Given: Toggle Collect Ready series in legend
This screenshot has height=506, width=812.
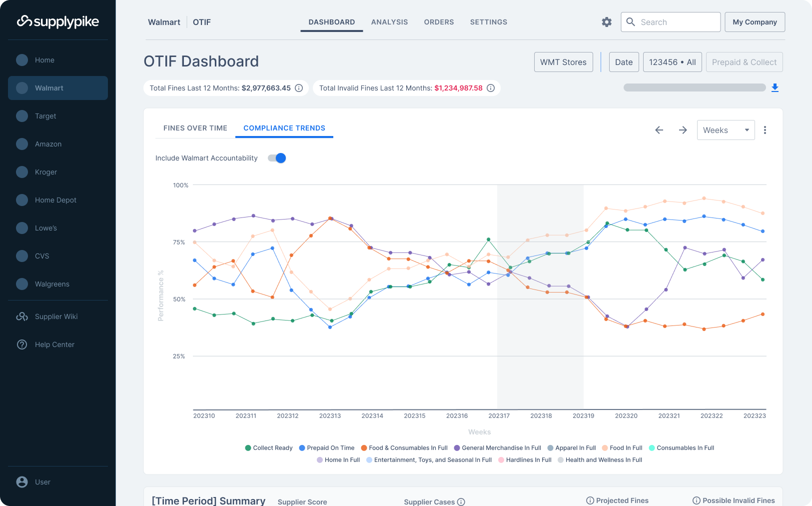Looking at the screenshot, I should tap(269, 448).
